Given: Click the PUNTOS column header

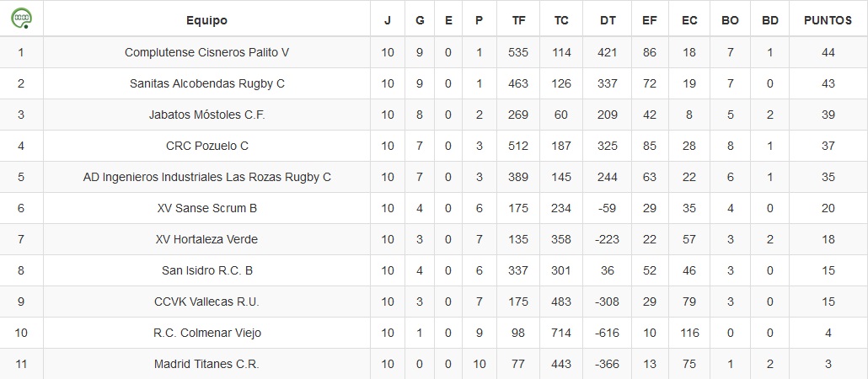Looking at the screenshot, I should [x=828, y=20].
